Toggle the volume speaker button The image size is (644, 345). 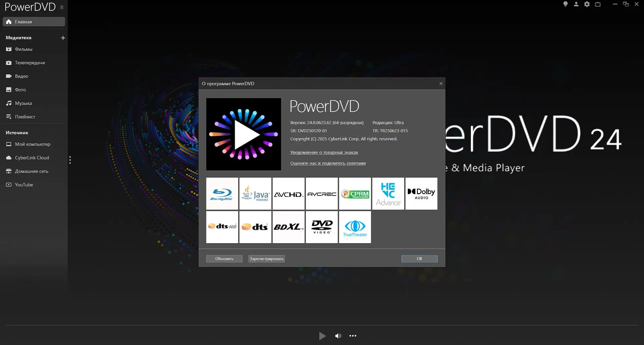(338, 336)
